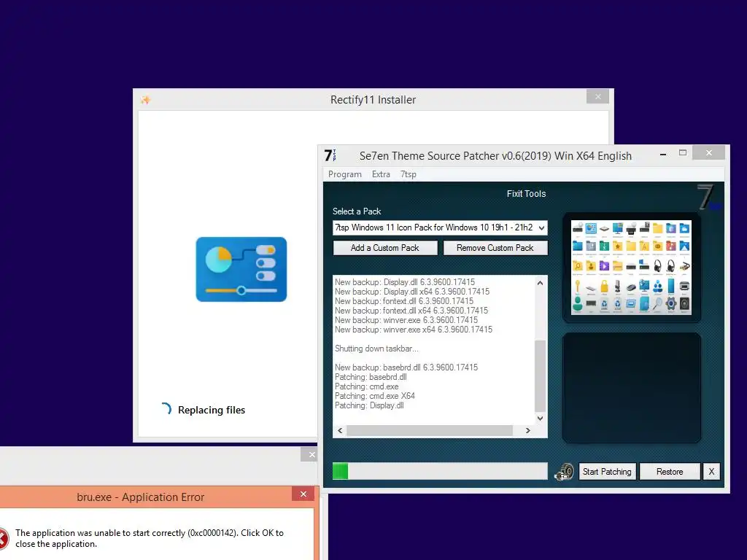The width and height of the screenshot is (747, 560).
Task: Click the Restore button
Action: 670,472
